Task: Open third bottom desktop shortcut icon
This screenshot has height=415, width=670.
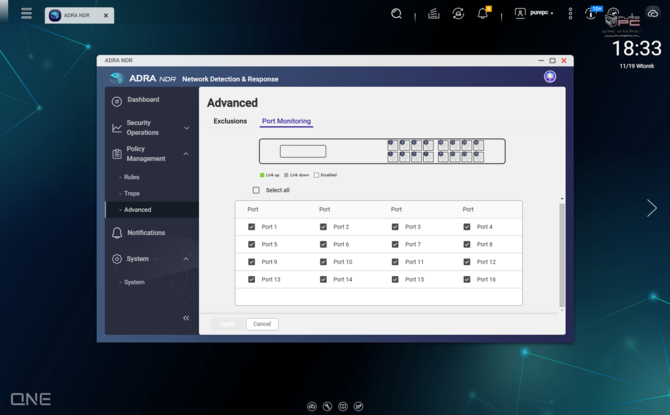Action: (x=343, y=406)
